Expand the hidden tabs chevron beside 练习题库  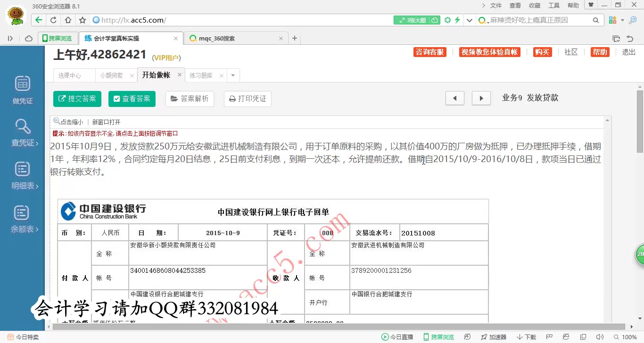(x=232, y=75)
